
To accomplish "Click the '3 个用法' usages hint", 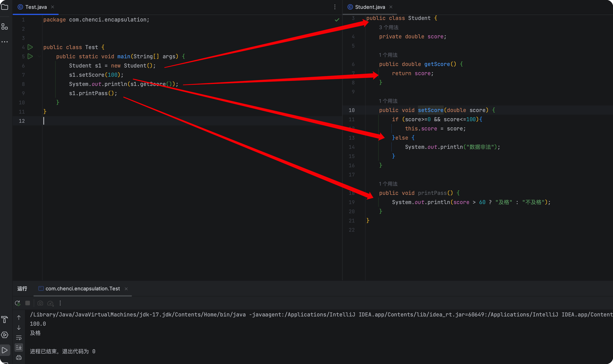I will pyautogui.click(x=389, y=27).
